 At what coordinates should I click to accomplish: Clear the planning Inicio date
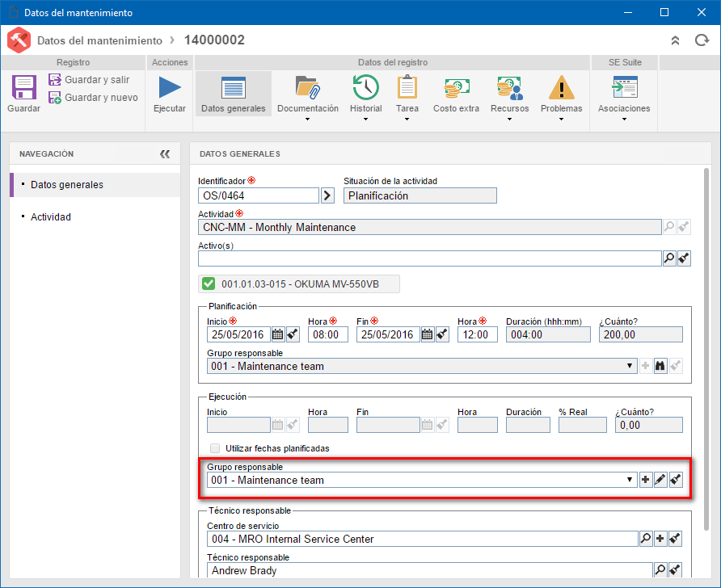click(x=293, y=334)
